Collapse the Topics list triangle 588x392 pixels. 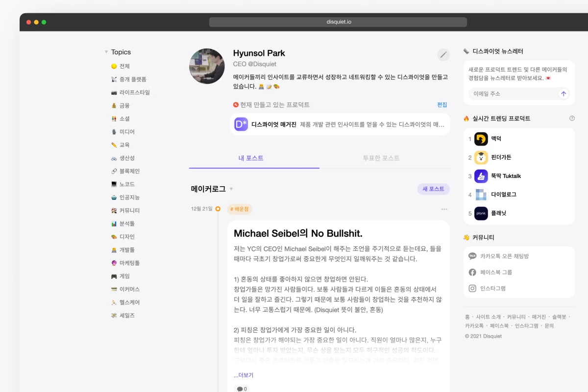coord(106,52)
